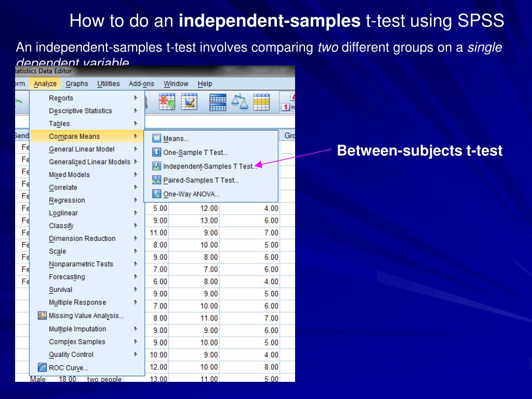Expand the Reports submenu arrow
This screenshot has height=399, width=532.
[136, 98]
